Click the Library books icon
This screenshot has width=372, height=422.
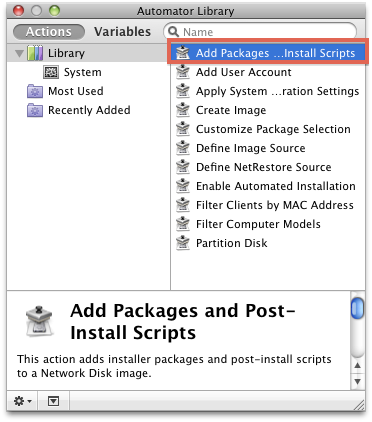pos(35,53)
